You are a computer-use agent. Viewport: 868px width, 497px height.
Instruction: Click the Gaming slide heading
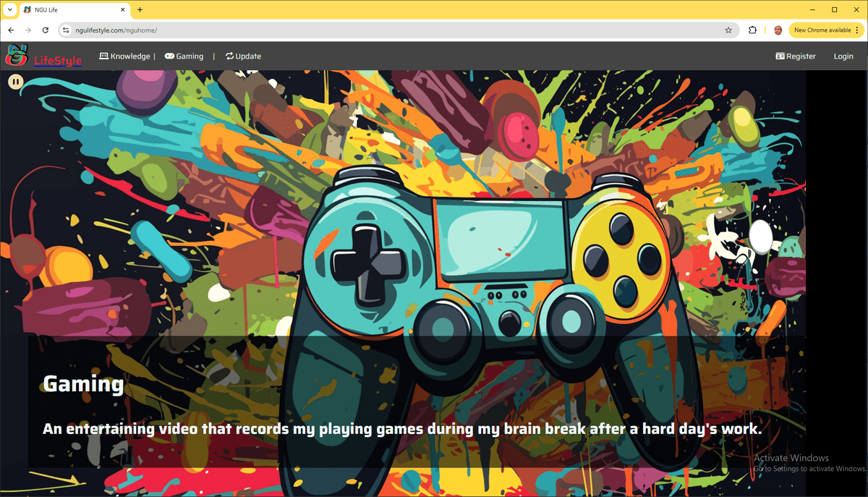point(83,384)
